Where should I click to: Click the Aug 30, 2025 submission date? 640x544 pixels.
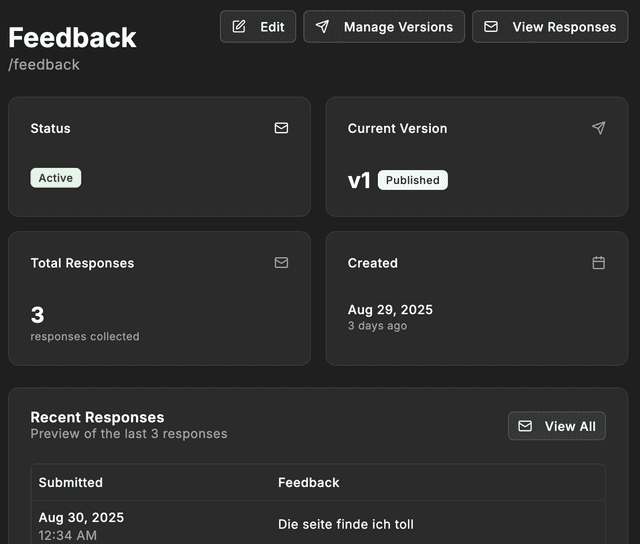[81, 517]
